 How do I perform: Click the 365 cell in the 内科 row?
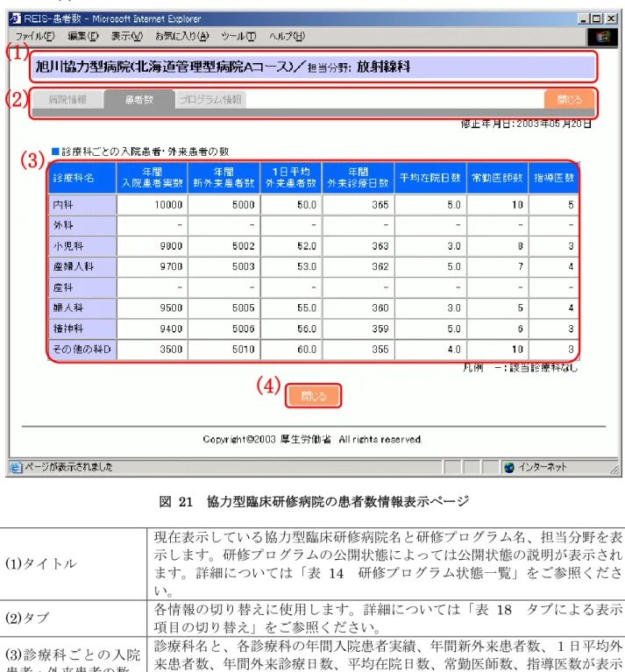coord(358,205)
